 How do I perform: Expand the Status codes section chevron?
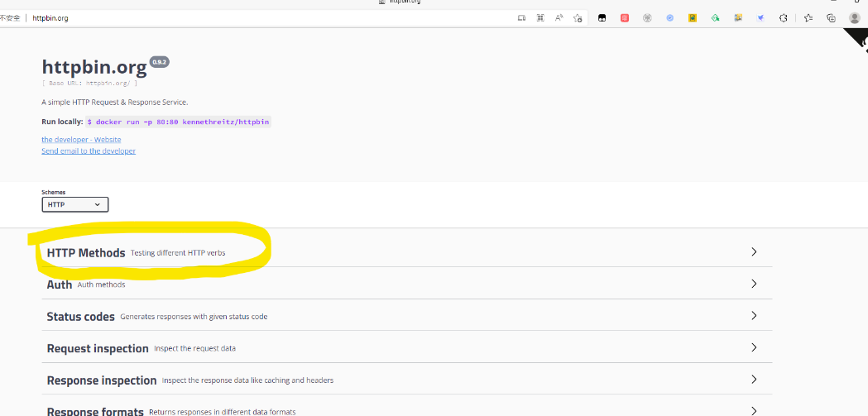click(754, 316)
